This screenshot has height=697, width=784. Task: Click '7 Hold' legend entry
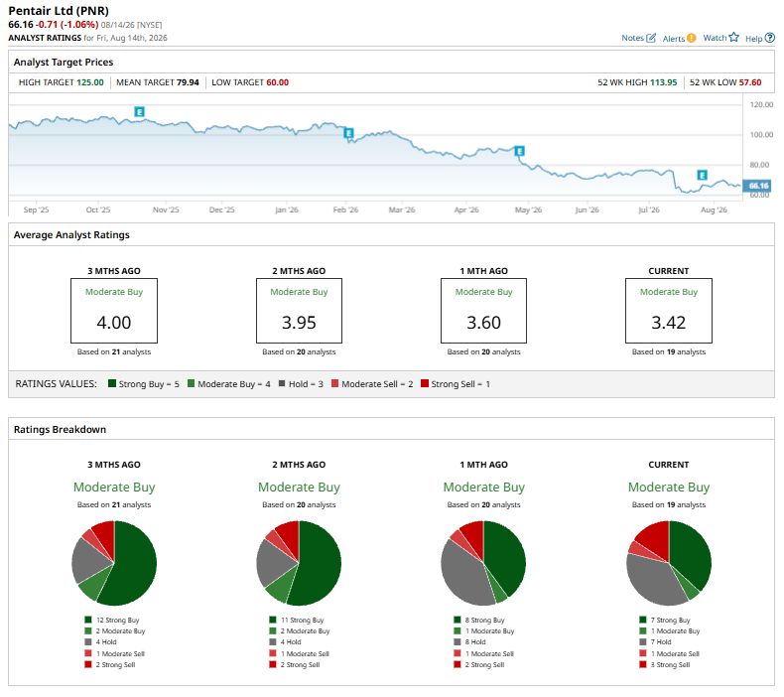(656, 642)
